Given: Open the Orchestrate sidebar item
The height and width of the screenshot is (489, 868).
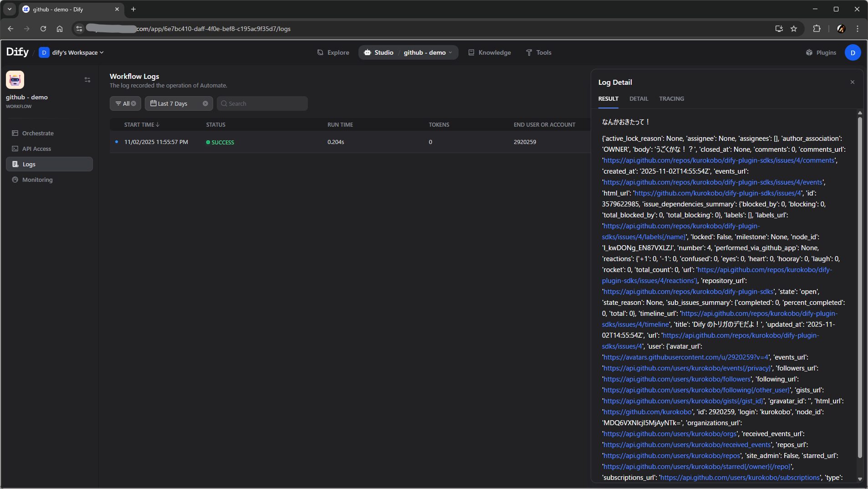Looking at the screenshot, I should point(38,133).
